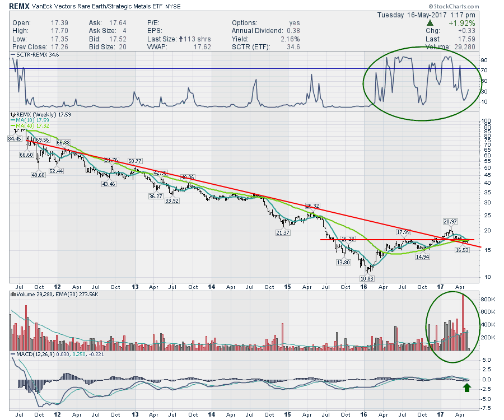Screen dimensions: 504x420
Task: Click the 43.46 price low label
Action: click(x=109, y=184)
